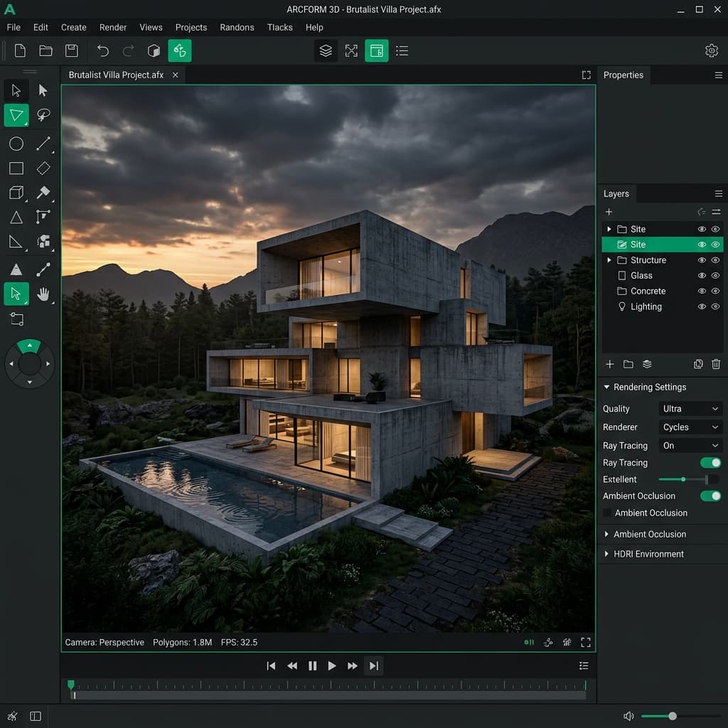This screenshot has height=728, width=728.
Task: Disable the Ambient Occlusion toggle switch
Action: 709,496
